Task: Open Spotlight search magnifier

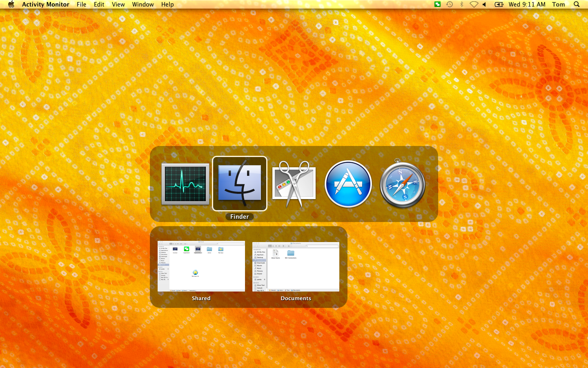Action: point(577,4)
